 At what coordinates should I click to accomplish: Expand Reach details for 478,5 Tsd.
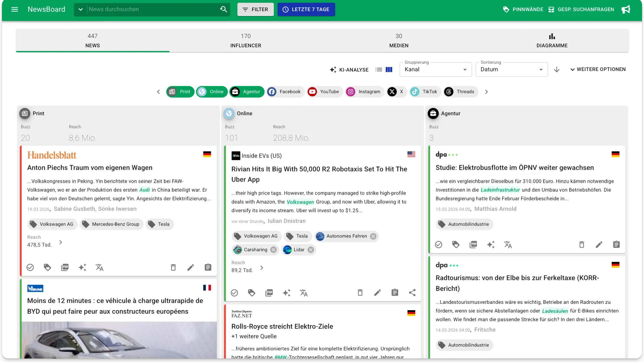click(60, 242)
